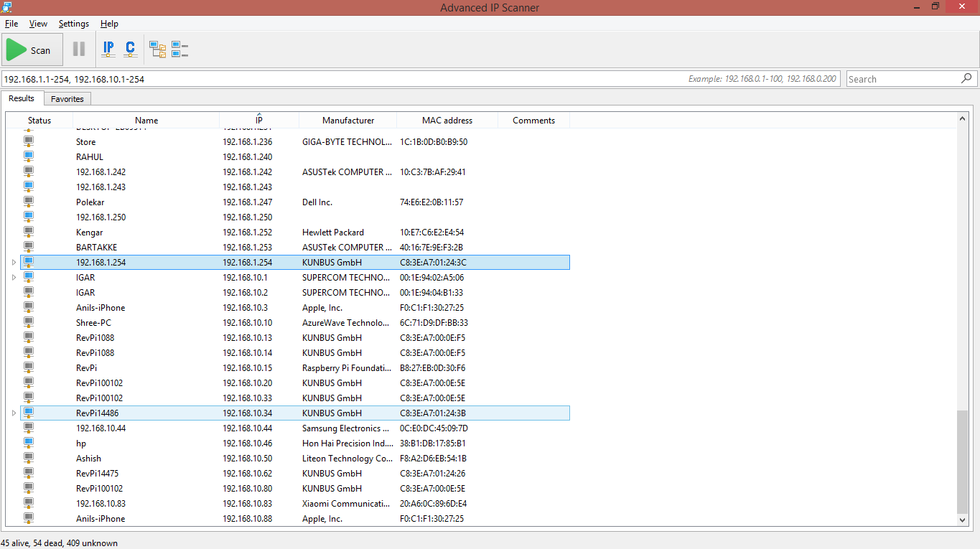Click the computer icon for 192.168.1.254
980x549 pixels.
click(x=29, y=263)
